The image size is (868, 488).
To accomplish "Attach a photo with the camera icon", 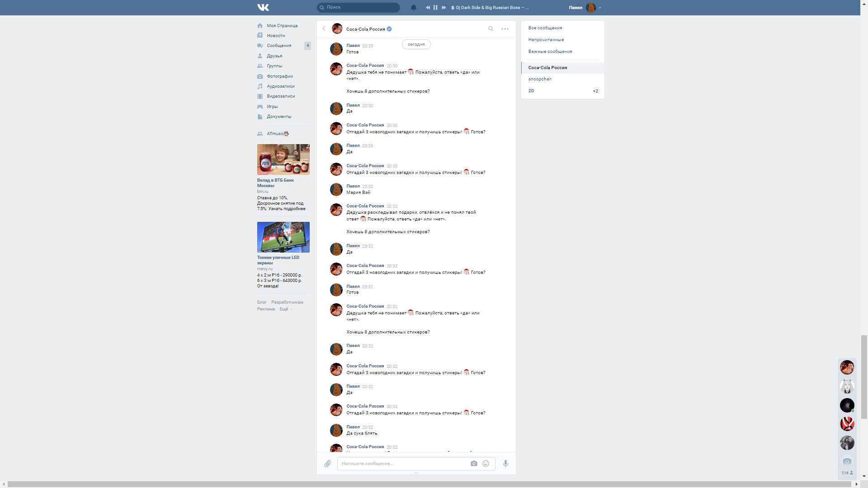I will tap(474, 464).
